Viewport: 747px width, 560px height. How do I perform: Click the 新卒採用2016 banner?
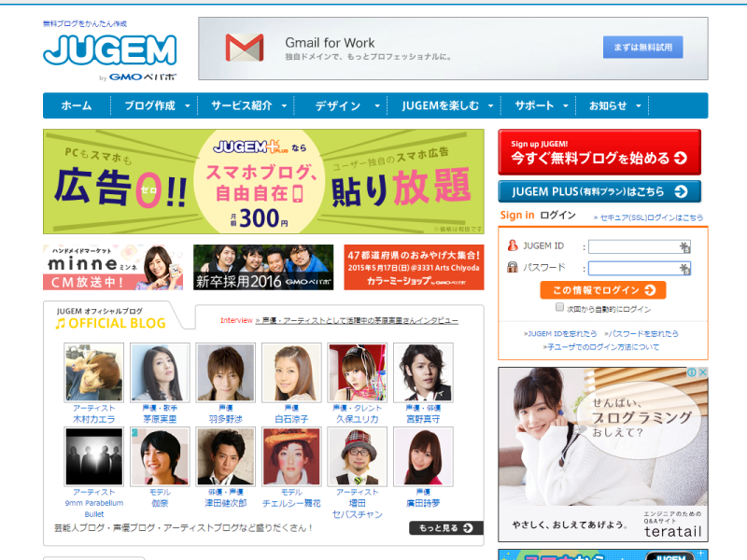(263, 267)
